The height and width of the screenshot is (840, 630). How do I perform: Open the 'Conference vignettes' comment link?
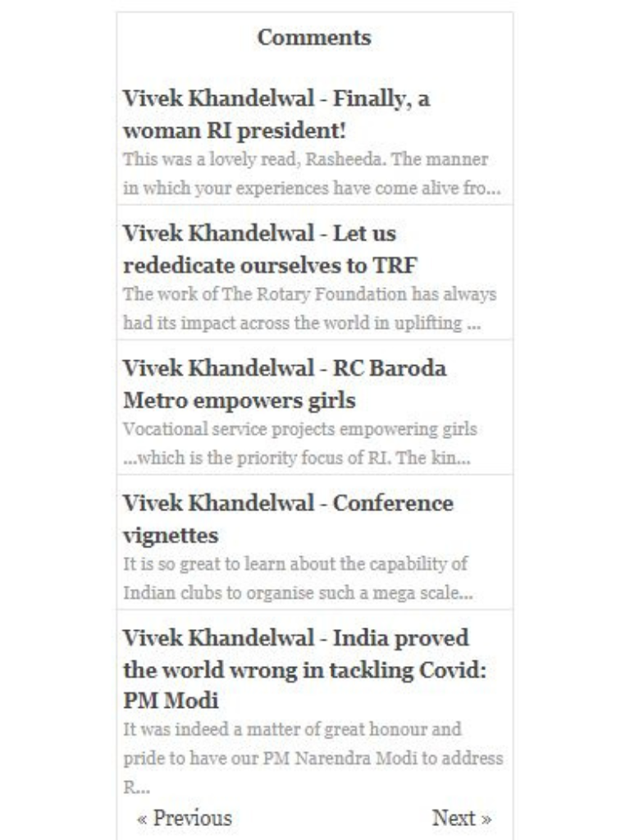click(288, 519)
